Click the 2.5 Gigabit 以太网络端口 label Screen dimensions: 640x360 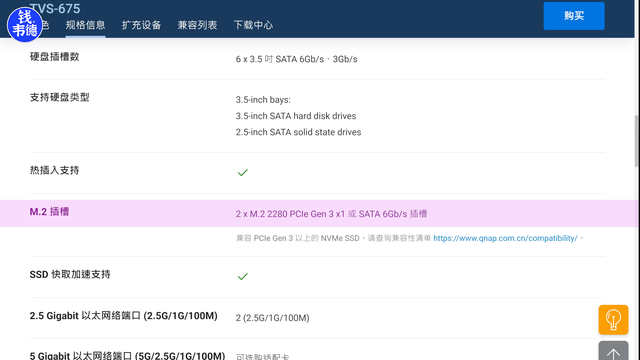[123, 316]
